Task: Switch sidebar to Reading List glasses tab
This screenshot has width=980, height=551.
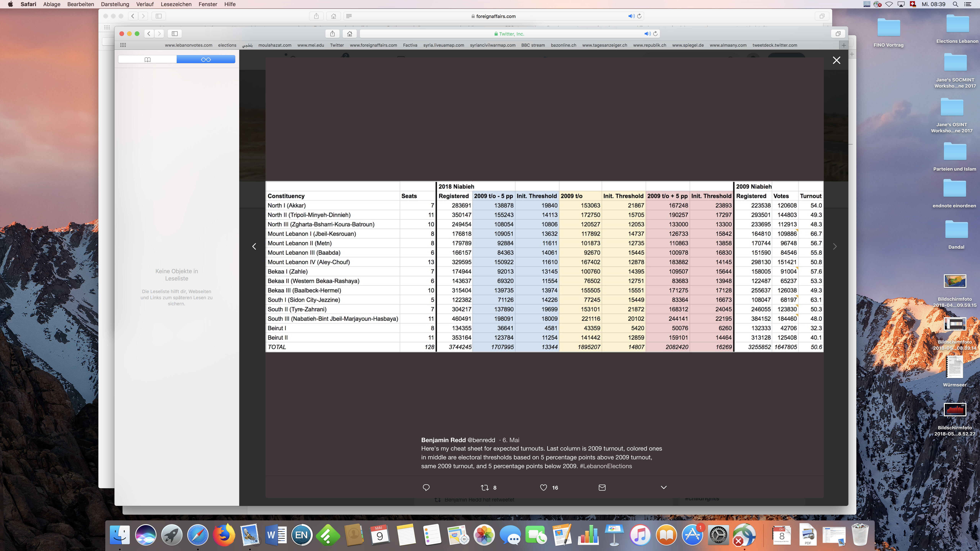Action: 206,59
